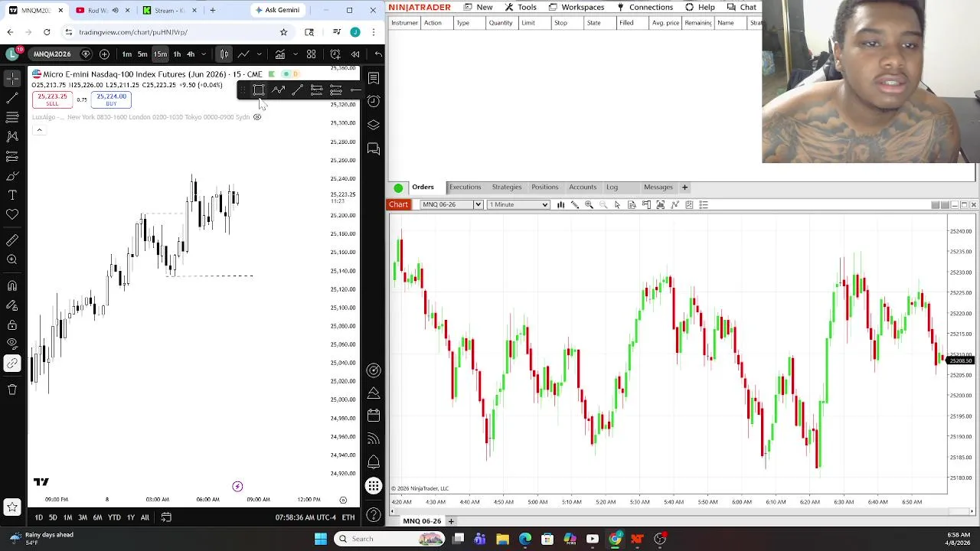Open the indicators icon in top toolbar

coord(280,54)
